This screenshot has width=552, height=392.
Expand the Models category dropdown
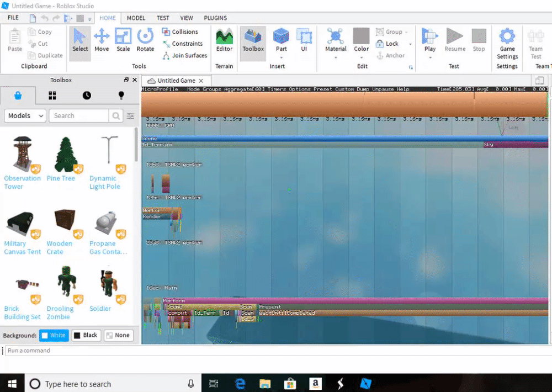click(25, 116)
